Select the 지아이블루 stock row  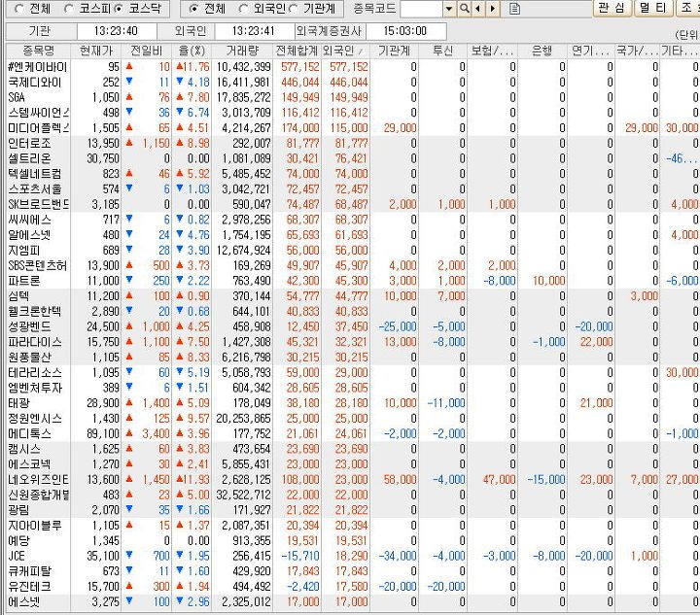click(353, 526)
